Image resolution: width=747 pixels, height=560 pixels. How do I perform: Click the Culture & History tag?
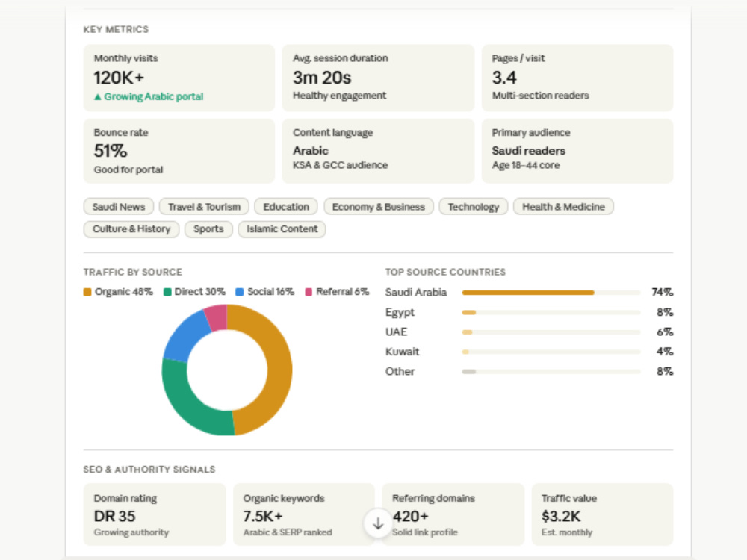131,229
